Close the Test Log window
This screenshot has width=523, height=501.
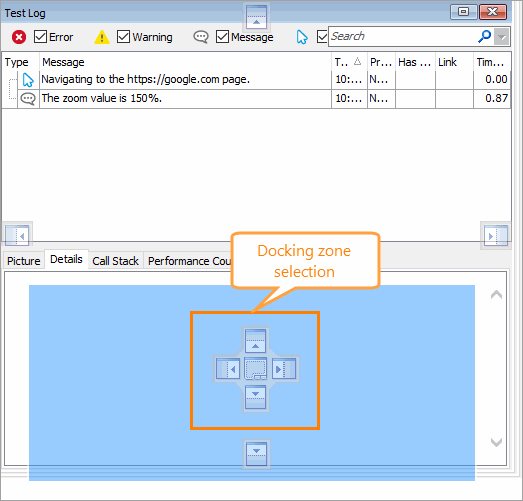[493, 12]
